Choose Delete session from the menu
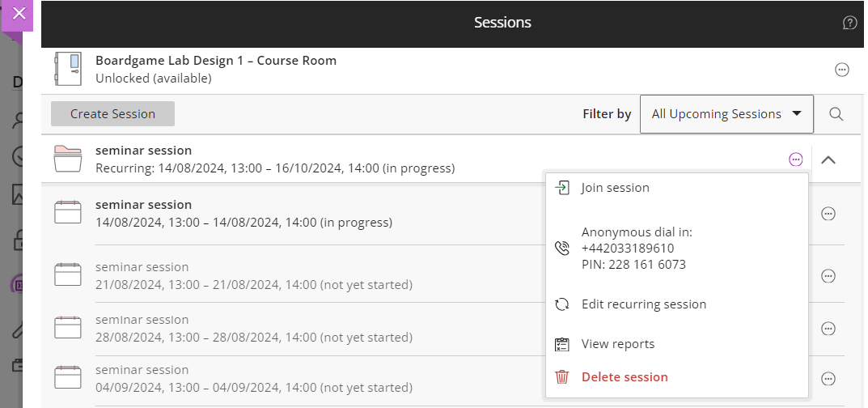The image size is (868, 408). (624, 377)
